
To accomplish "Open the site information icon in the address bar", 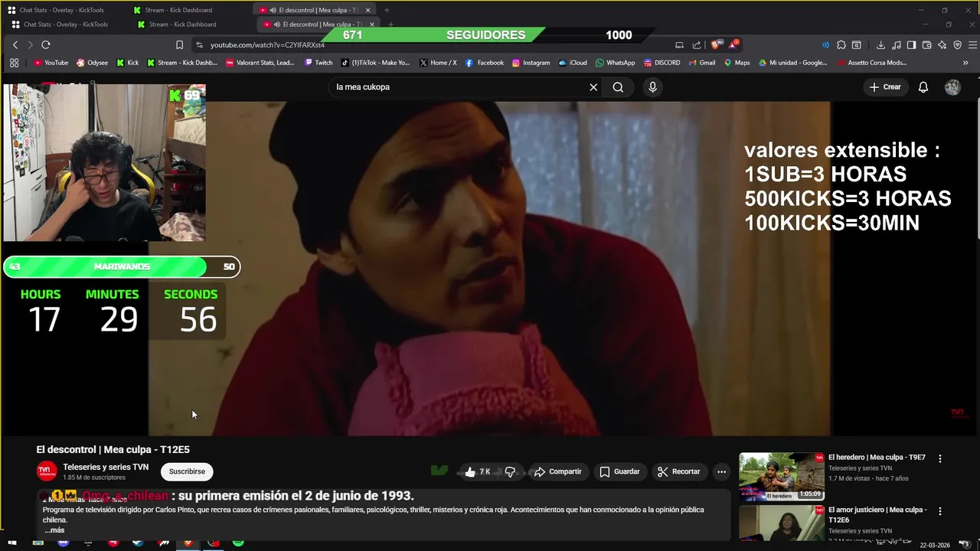I will click(x=200, y=45).
